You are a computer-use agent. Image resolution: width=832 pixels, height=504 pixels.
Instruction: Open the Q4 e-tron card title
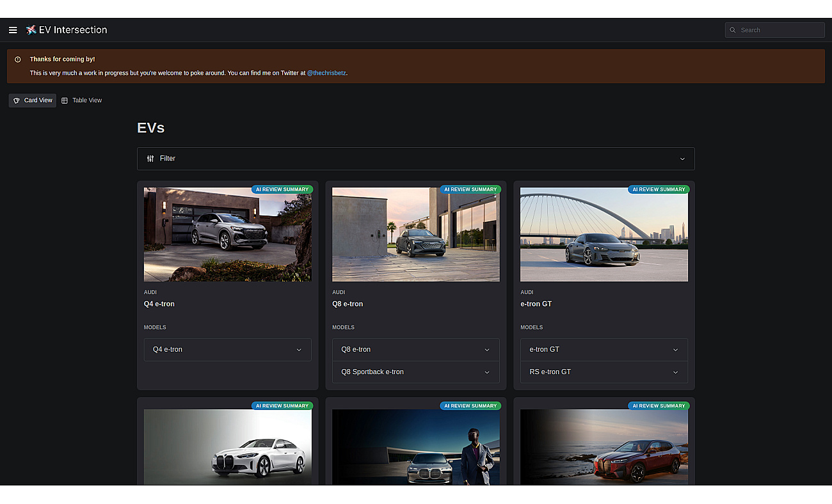point(159,304)
